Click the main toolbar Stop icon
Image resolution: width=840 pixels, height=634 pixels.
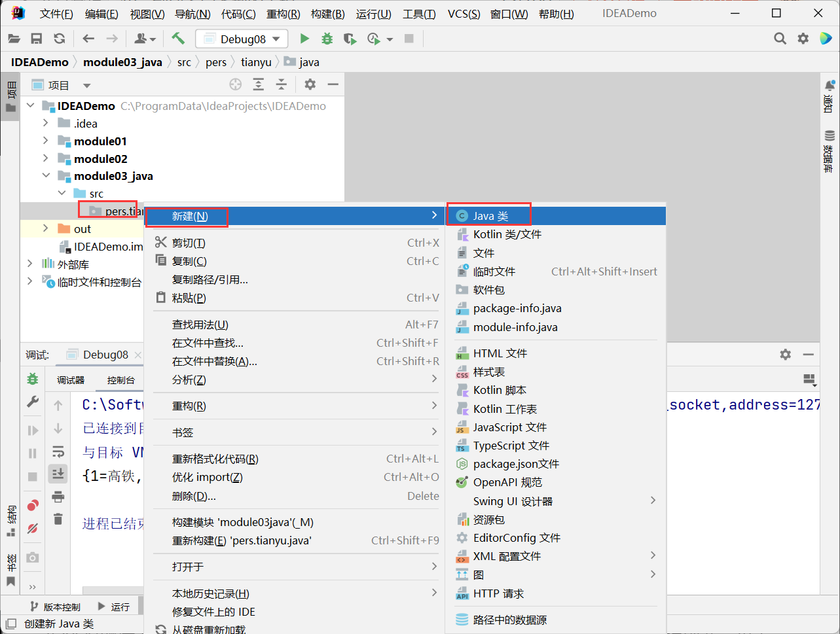[x=409, y=39]
